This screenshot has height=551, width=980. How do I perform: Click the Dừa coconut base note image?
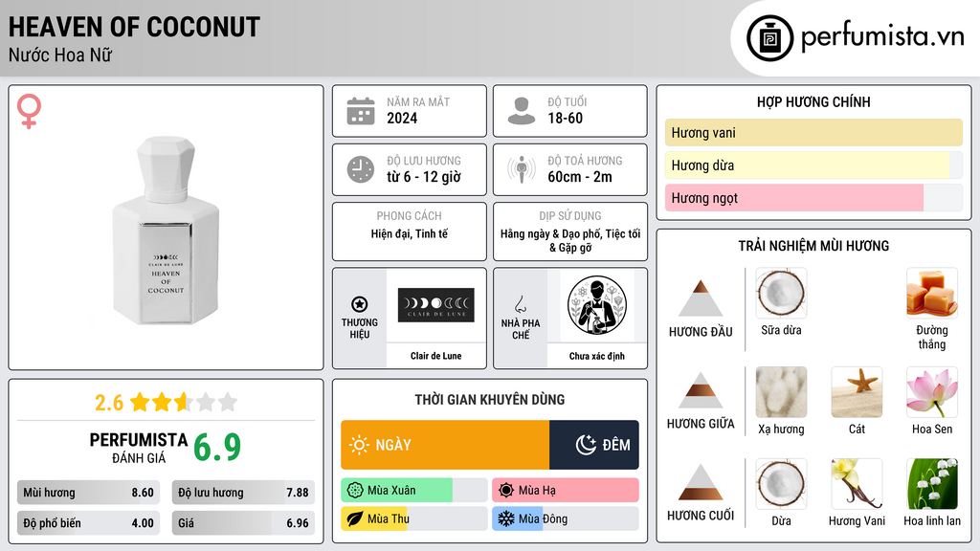(781, 484)
